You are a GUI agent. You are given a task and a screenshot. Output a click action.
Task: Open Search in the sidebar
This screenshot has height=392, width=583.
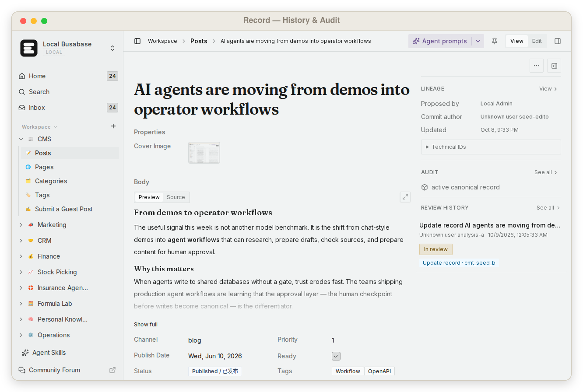[x=68, y=92]
